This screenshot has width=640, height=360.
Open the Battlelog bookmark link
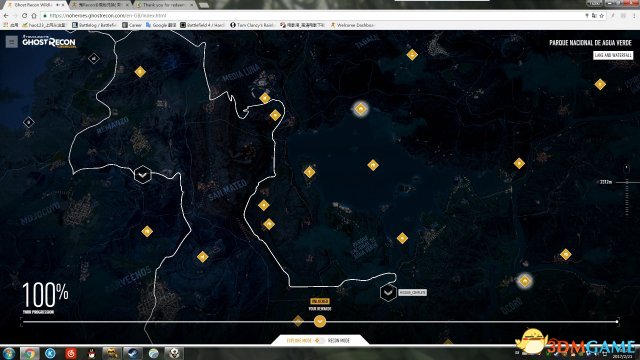pos(94,25)
